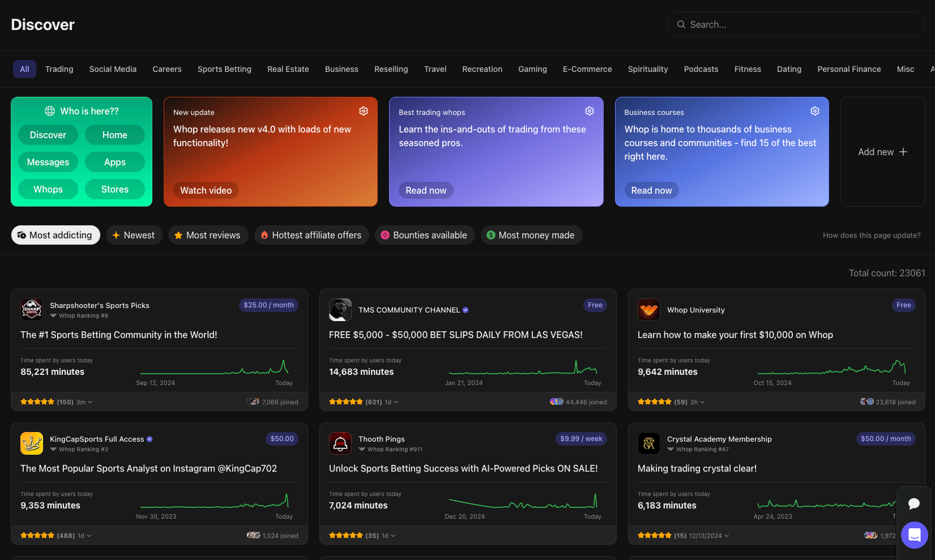Expand reviews on TMS card (621 reviews chevron)
Image resolution: width=935 pixels, height=560 pixels.
pyautogui.click(x=396, y=402)
